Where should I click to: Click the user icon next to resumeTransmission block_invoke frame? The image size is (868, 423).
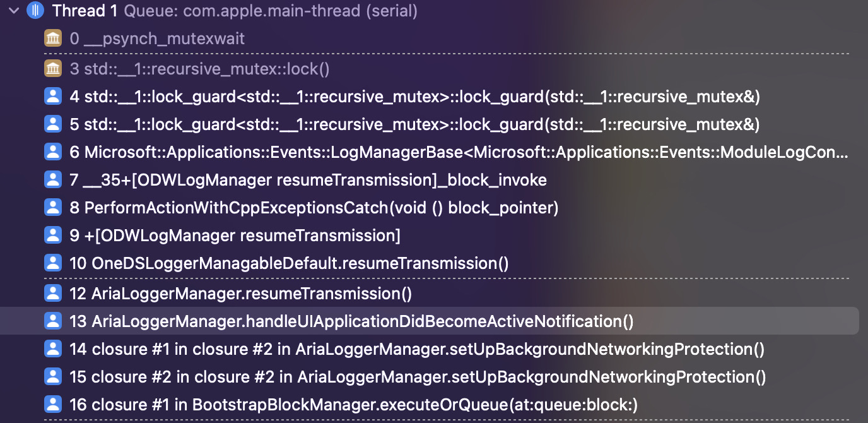pos(53,179)
